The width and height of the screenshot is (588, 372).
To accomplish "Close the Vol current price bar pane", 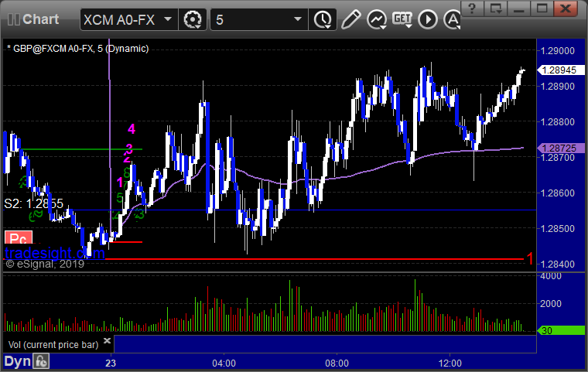I will coord(107,340).
